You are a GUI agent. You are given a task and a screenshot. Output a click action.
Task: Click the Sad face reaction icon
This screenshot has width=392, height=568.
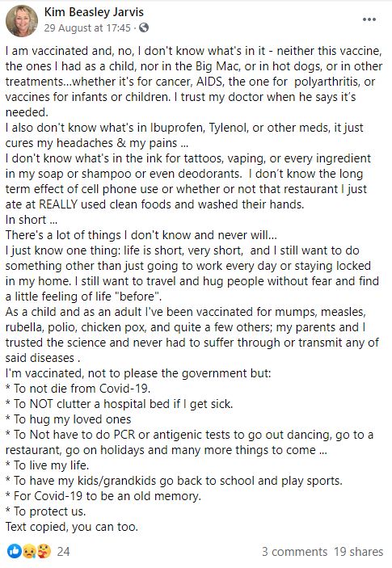coord(28,551)
